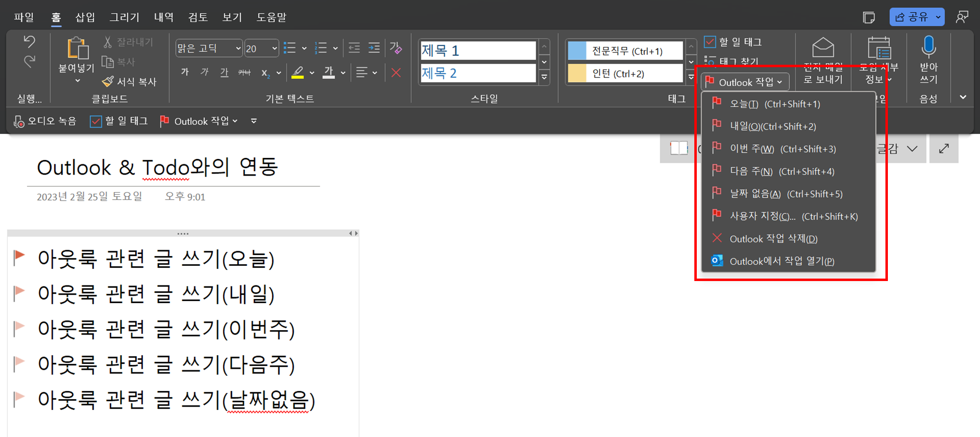Click Outlook에서 작업 열기(P)

(x=788, y=261)
